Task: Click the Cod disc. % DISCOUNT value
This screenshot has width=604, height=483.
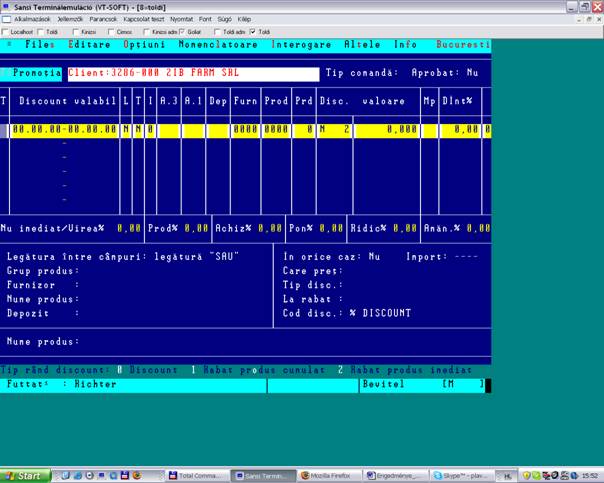Action: pyautogui.click(x=381, y=313)
